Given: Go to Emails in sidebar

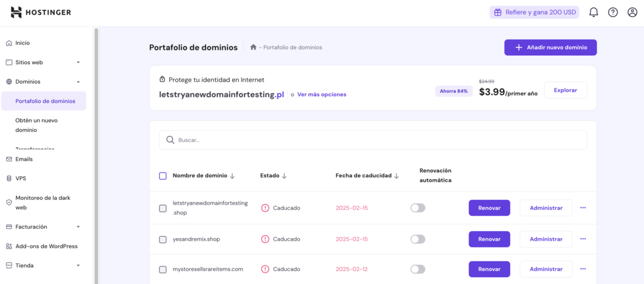Looking at the screenshot, I should tap(24, 159).
